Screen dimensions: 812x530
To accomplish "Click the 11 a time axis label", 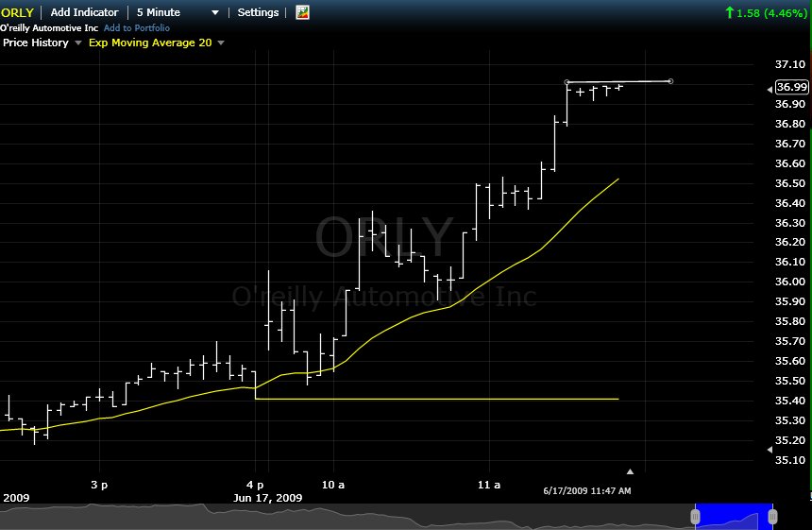I will coord(489,485).
